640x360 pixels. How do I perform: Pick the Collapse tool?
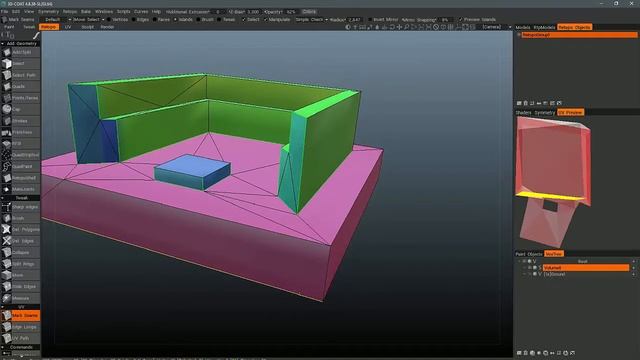[20, 253]
